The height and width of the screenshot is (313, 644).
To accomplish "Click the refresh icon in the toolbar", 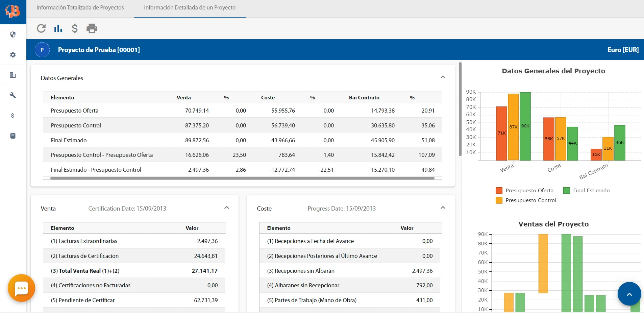I will point(41,28).
